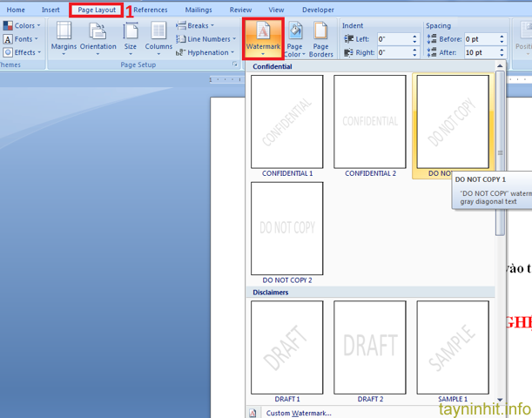The height and width of the screenshot is (418, 532).
Task: Open the Hyphenation dropdown
Action: click(x=205, y=52)
